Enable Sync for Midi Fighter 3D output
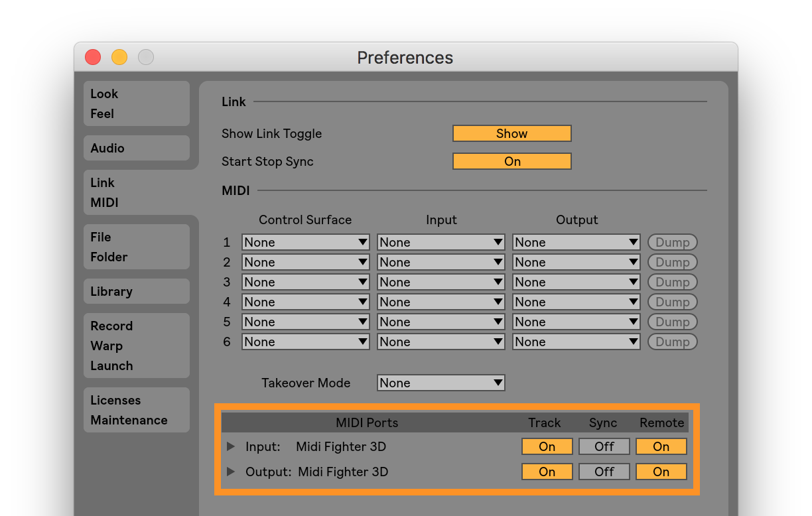 click(x=604, y=472)
